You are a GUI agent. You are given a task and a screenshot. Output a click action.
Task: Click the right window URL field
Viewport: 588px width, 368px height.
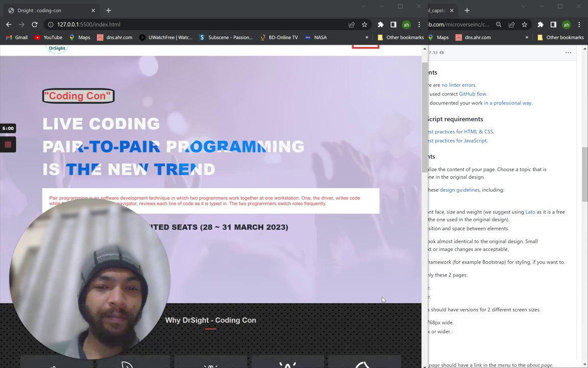(x=459, y=25)
